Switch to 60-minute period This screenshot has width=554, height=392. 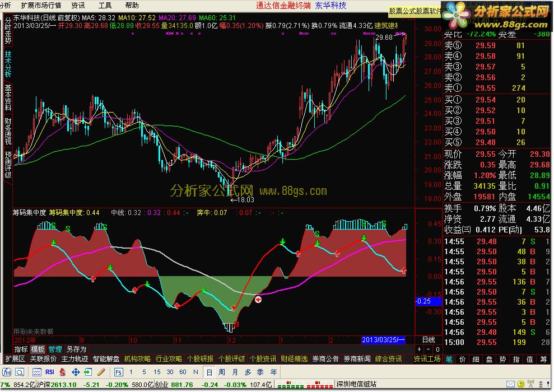(x=183, y=372)
